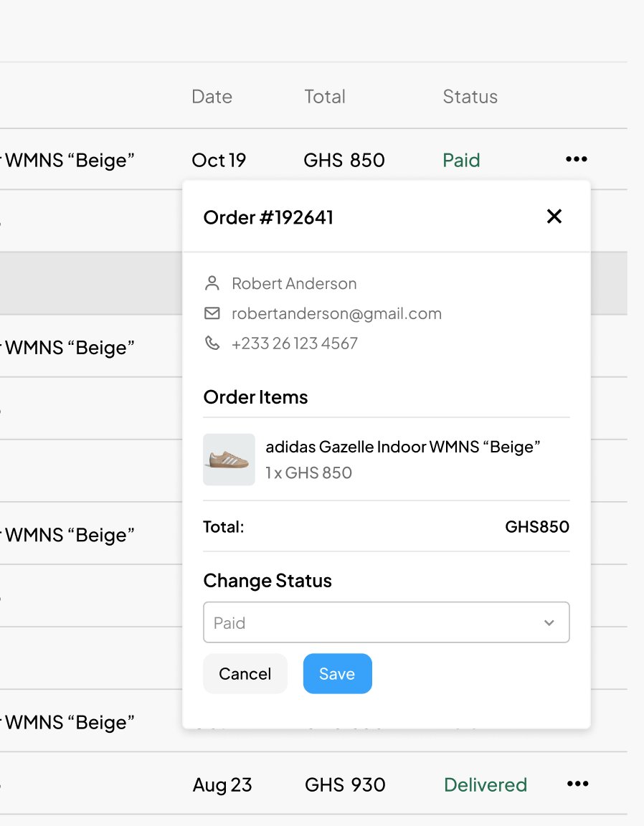Image resolution: width=644 pixels, height=826 pixels.
Task: Click the GHS850 total amount in dialog
Action: tap(537, 527)
